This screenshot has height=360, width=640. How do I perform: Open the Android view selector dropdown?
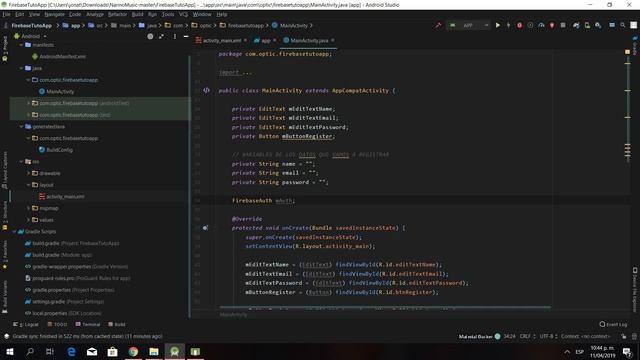tap(31, 36)
